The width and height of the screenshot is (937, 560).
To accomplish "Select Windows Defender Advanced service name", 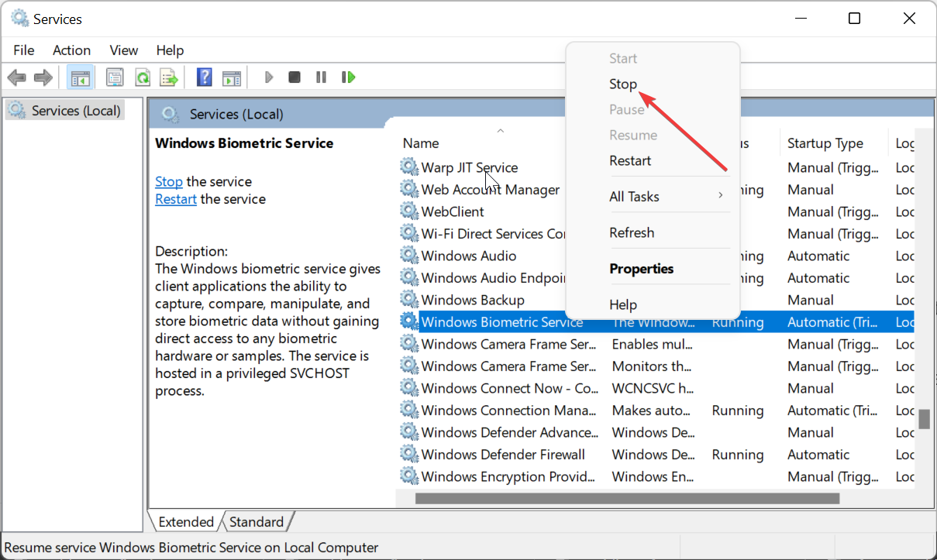I will tap(509, 431).
